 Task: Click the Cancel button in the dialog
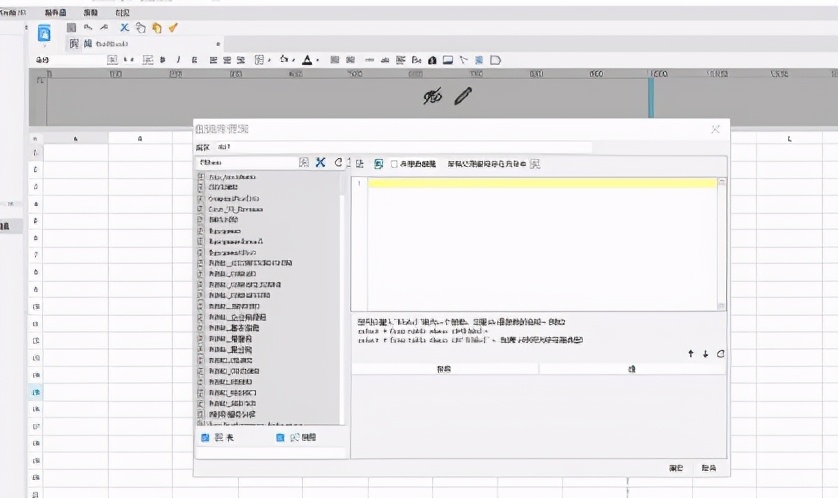tap(709, 468)
